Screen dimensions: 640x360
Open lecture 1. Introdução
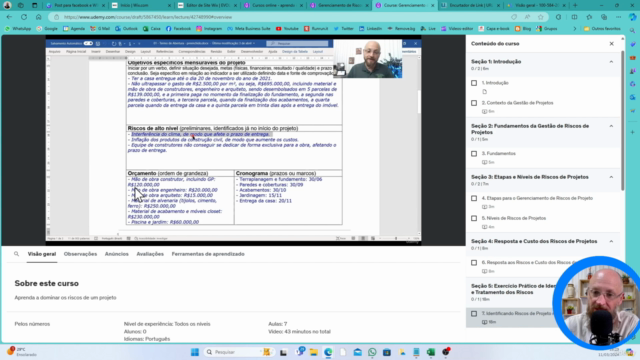pyautogui.click(x=495, y=83)
